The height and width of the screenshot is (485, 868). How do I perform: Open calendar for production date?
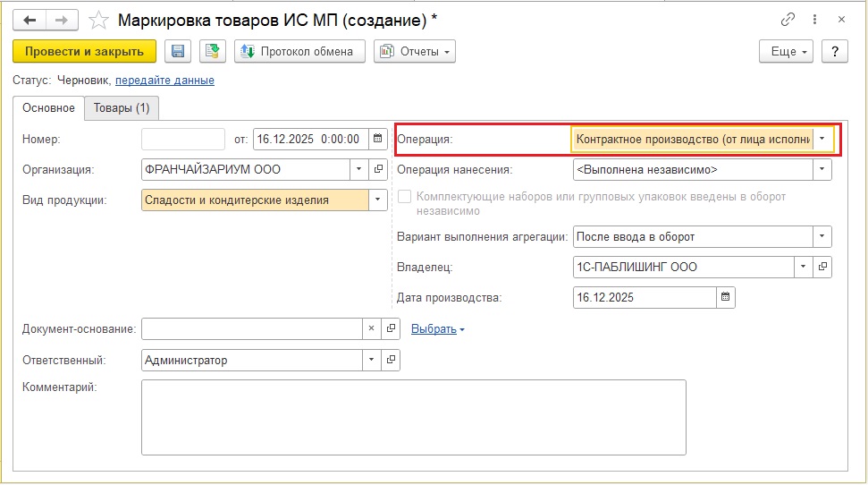(726, 297)
